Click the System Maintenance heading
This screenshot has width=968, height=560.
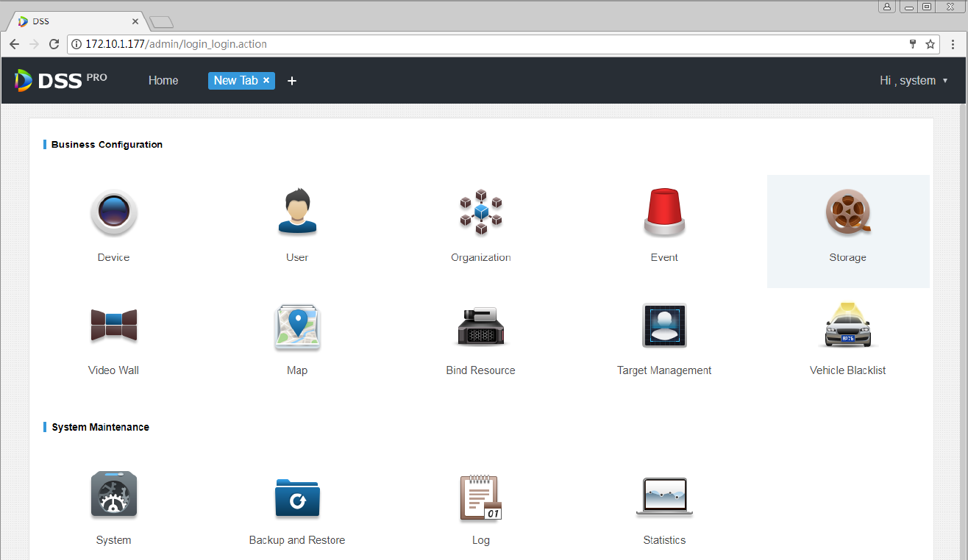(100, 427)
